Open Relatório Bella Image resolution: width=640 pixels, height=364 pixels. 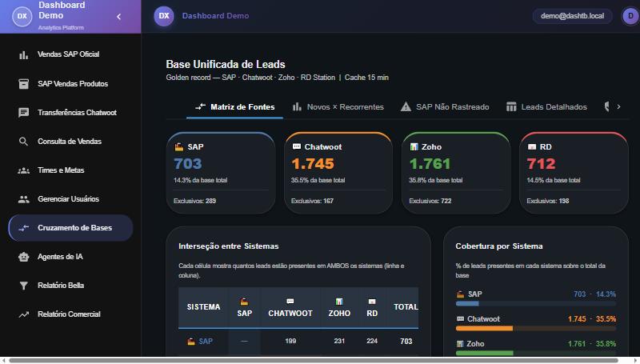tap(70, 286)
